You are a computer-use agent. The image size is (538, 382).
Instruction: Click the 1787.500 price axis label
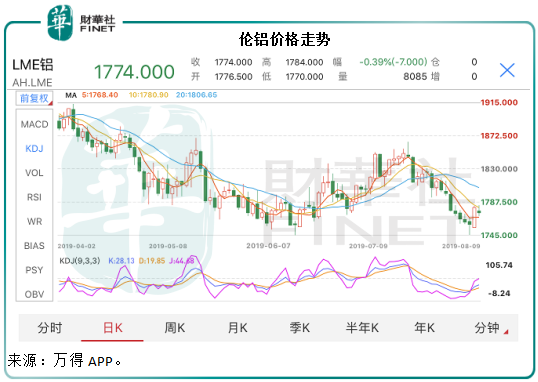point(499,202)
